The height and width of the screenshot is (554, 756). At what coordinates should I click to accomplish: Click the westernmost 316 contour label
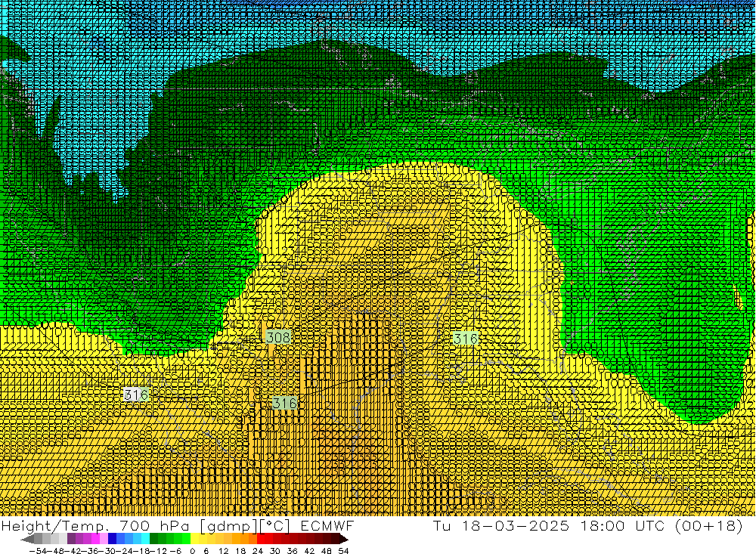pyautogui.click(x=136, y=395)
